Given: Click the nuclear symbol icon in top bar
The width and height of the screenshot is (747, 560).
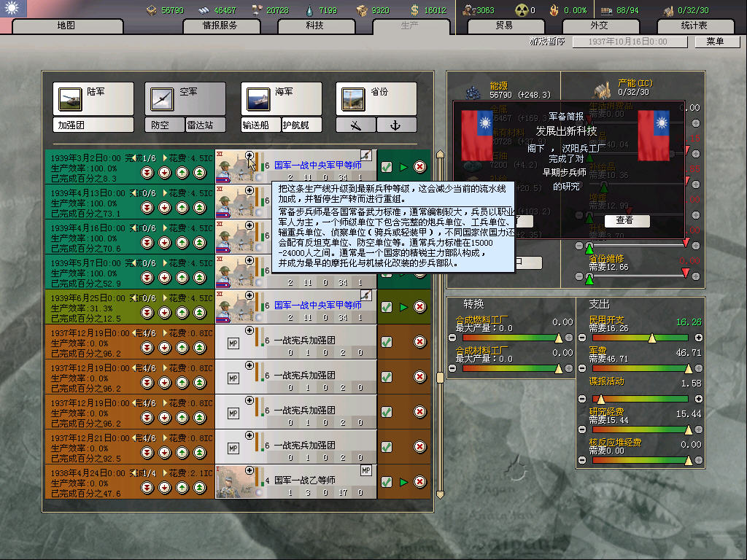Looking at the screenshot, I should [x=522, y=10].
